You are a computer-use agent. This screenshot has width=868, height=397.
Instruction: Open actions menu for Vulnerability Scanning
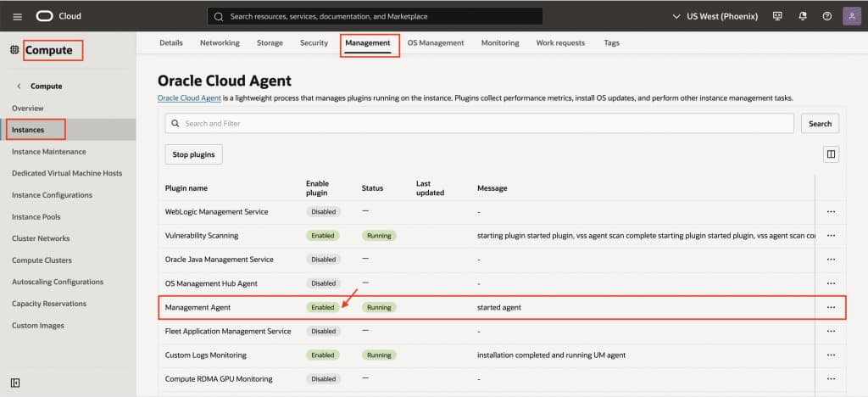831,235
